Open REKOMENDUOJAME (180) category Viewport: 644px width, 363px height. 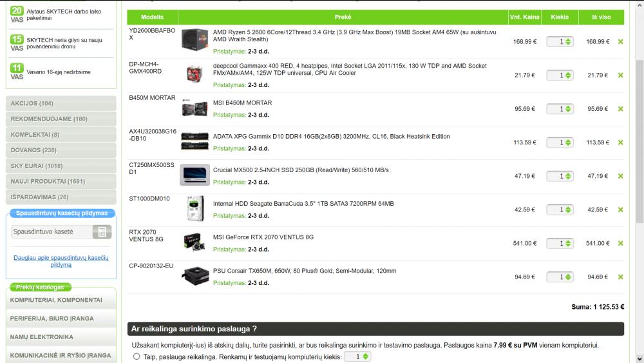tap(61, 119)
